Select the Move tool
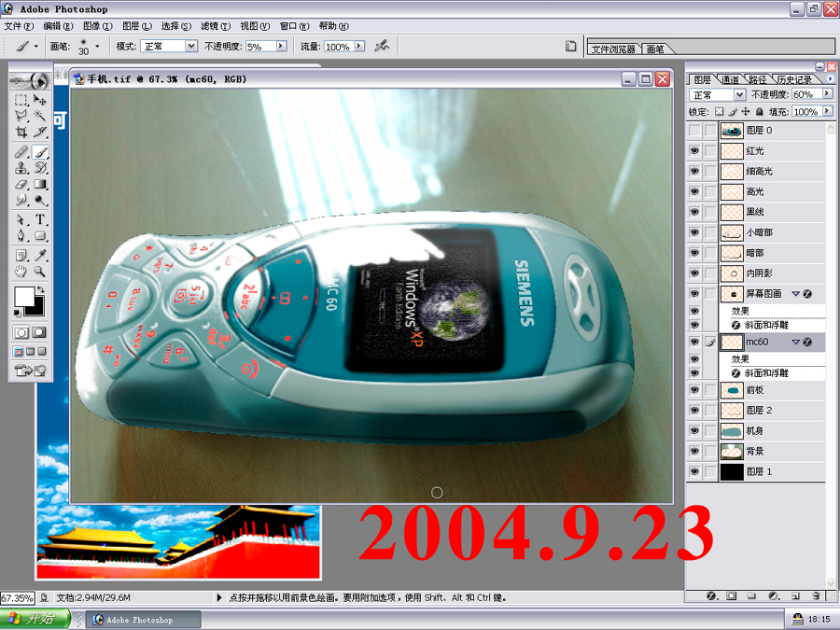The width and height of the screenshot is (840, 630). tap(39, 100)
